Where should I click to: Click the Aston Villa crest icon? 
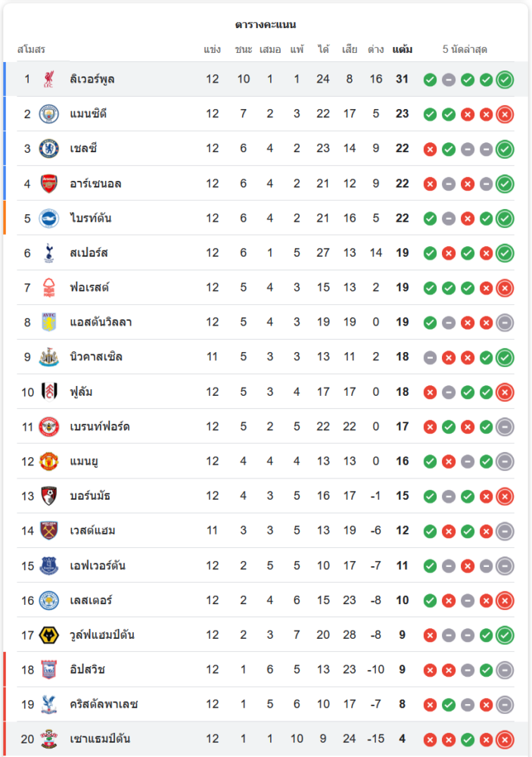pyautogui.click(x=49, y=322)
